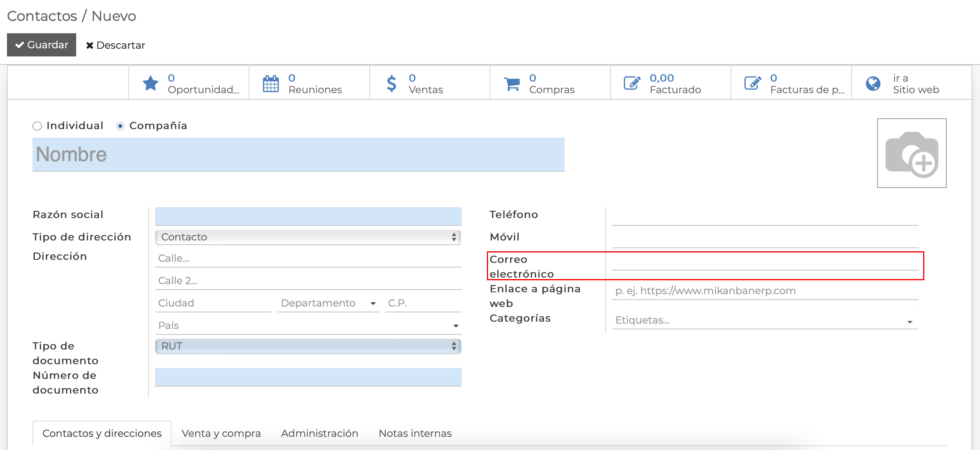Switch to the Venta y compra tab
Viewport: 980px width, 450px height.
click(x=221, y=433)
